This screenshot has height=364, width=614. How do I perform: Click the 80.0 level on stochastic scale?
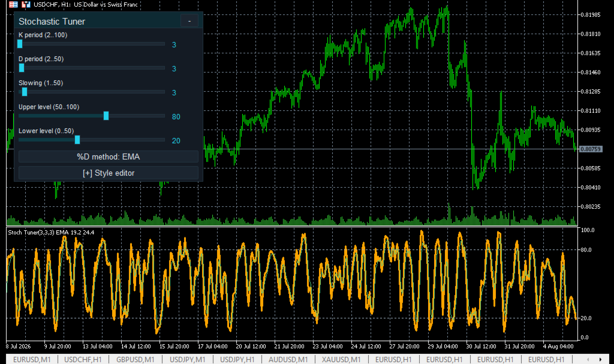[588, 249]
